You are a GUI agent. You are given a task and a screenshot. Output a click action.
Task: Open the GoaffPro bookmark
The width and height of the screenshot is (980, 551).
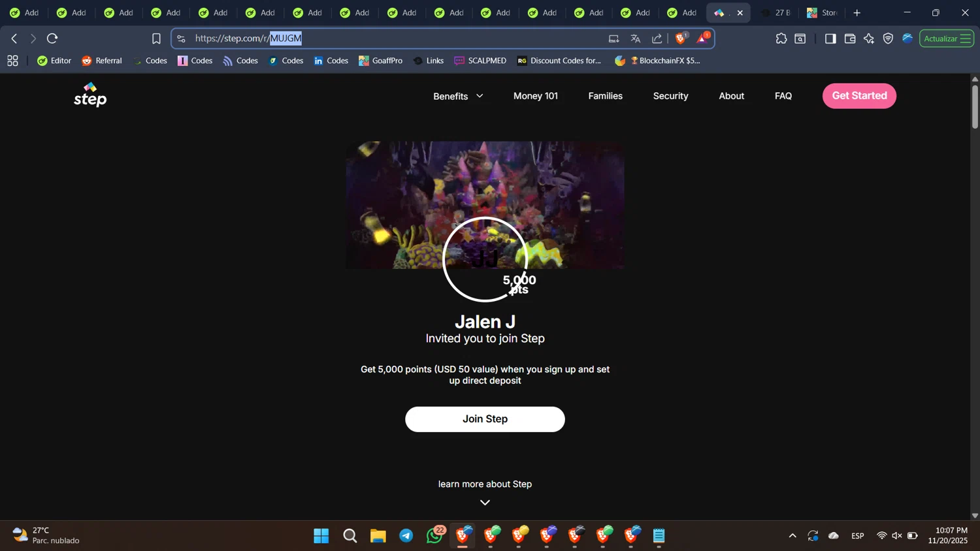pos(381,61)
